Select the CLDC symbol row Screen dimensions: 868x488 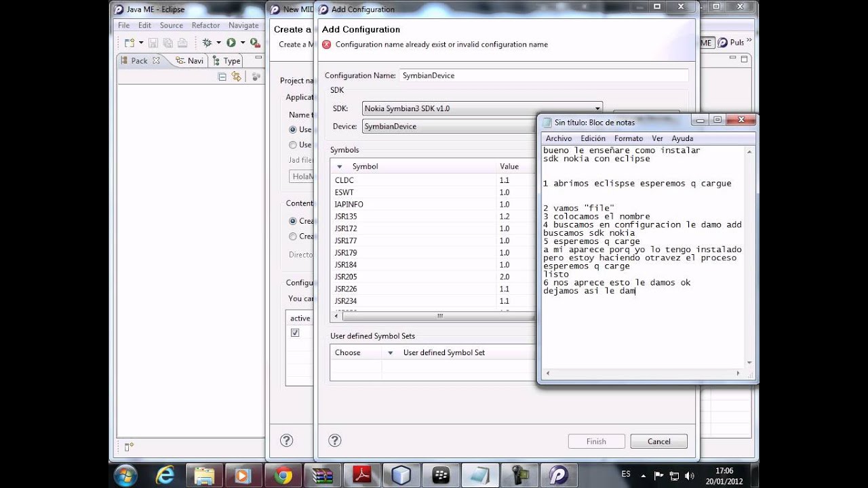434,180
